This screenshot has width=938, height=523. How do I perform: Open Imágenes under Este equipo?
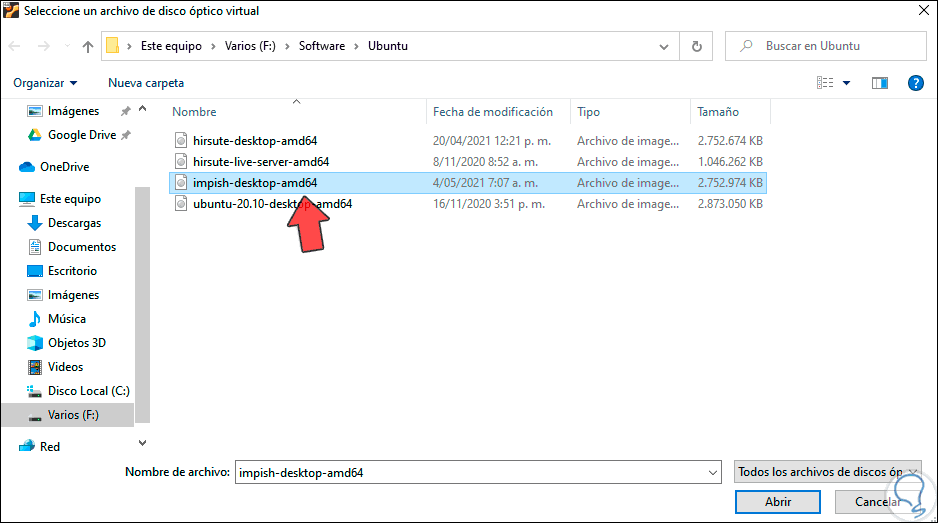pos(73,295)
